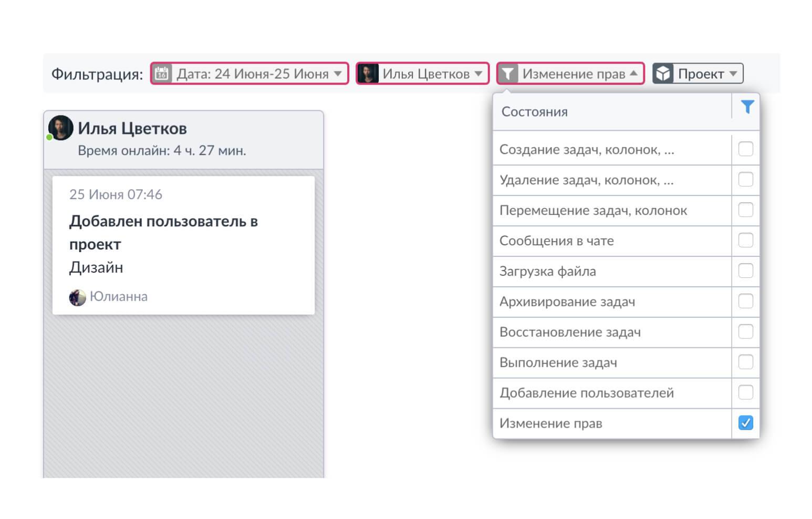
Task: Open the date range dropdown arrow
Action: 338,74
